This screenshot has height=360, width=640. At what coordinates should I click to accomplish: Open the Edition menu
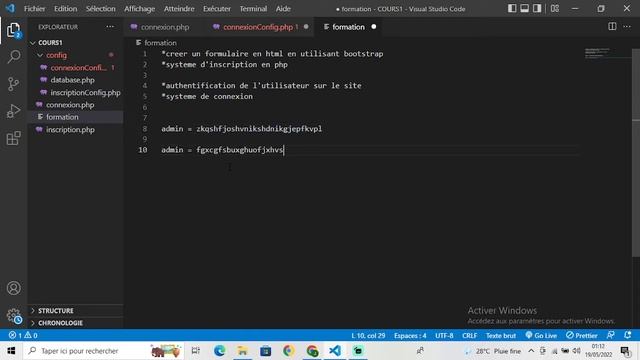coord(65,9)
